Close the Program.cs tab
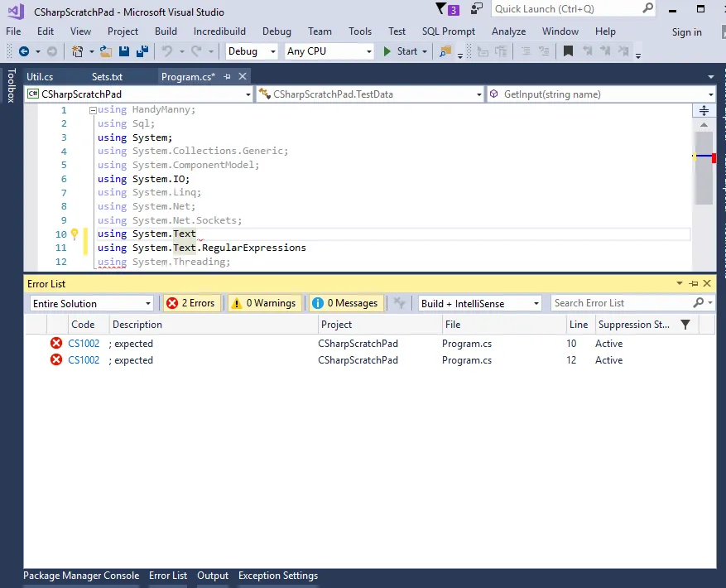 coord(243,76)
